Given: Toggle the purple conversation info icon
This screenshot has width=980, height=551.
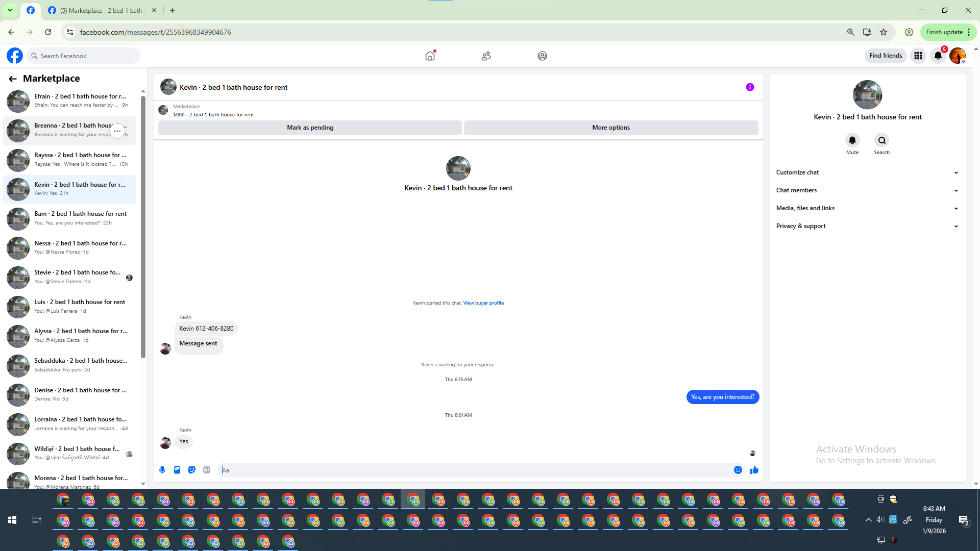Looking at the screenshot, I should (x=750, y=87).
